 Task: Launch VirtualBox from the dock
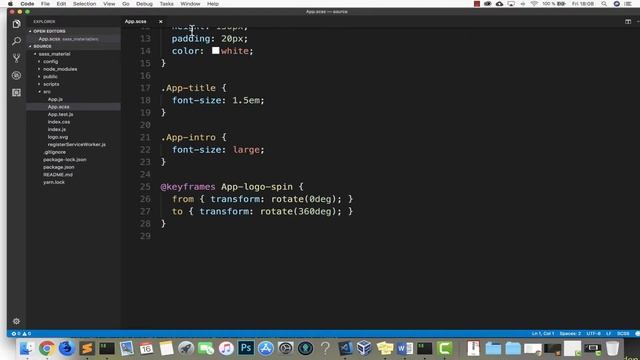click(x=364, y=348)
